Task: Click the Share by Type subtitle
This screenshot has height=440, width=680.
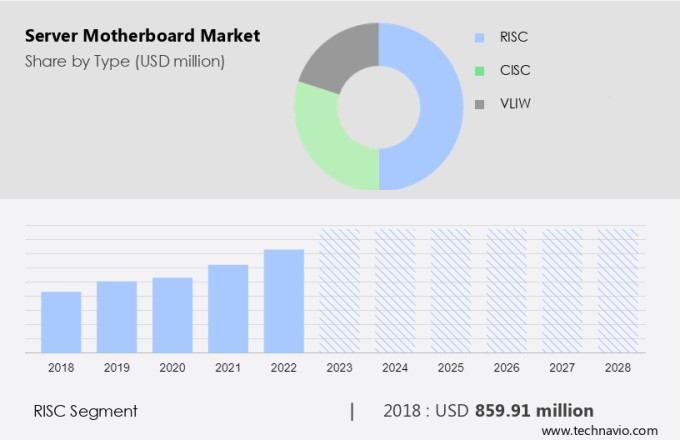Action: pos(125,61)
